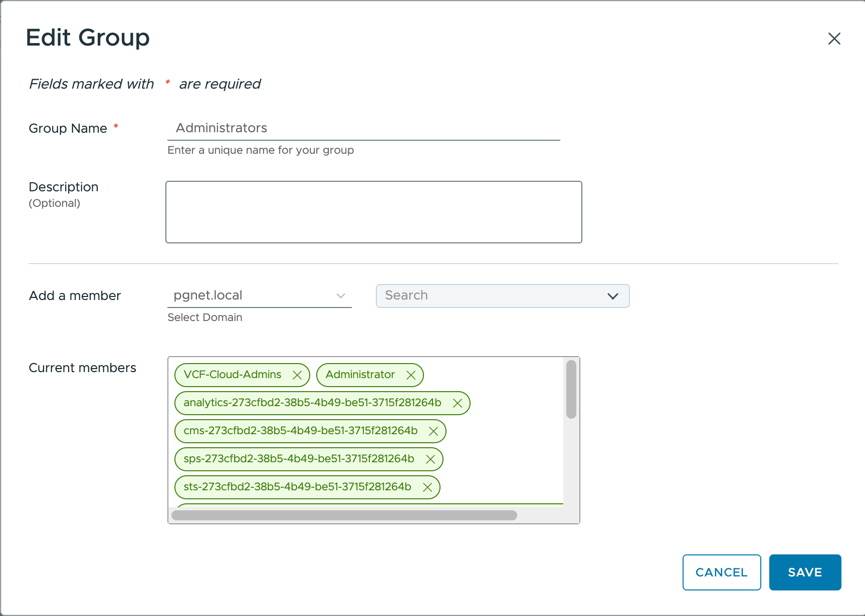Remove Administrator member tag
This screenshot has height=616, width=865.
[411, 375]
